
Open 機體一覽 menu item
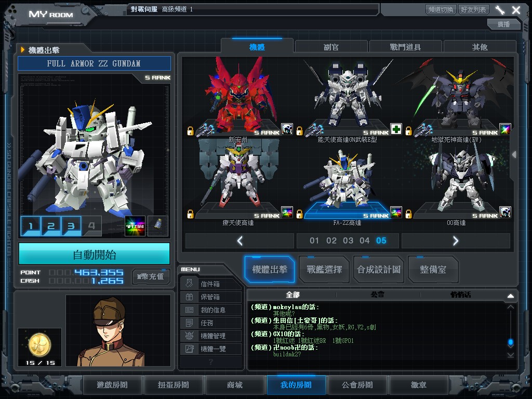click(211, 349)
